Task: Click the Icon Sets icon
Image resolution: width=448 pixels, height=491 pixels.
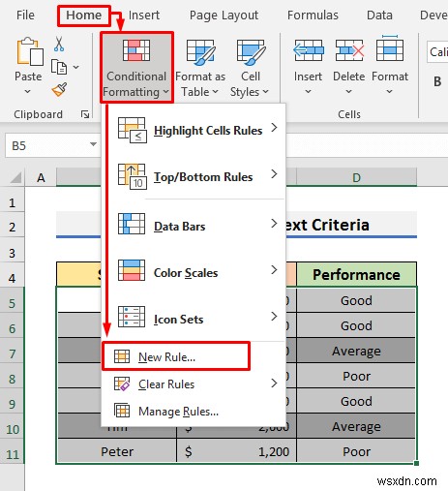Action: [132, 317]
